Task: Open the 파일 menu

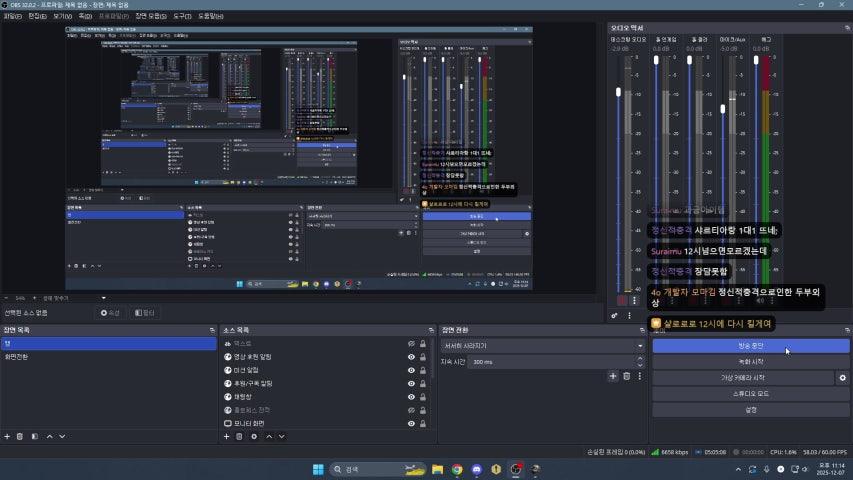Action: click(x=13, y=17)
